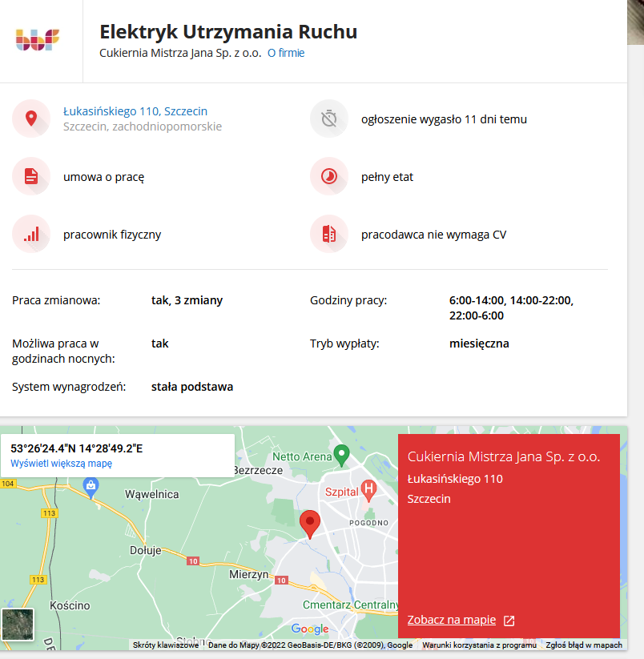
Task: Click the Netto Arena green marker
Action: pos(342,455)
